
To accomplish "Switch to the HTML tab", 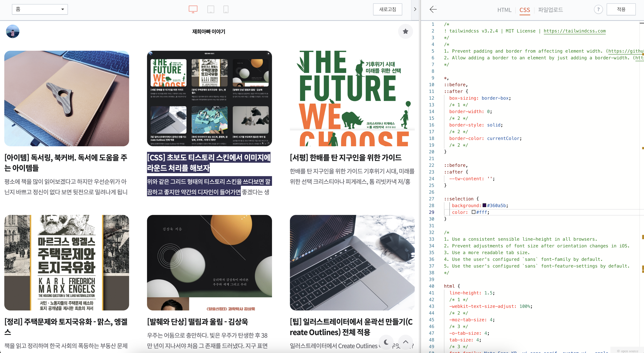I will tap(504, 10).
